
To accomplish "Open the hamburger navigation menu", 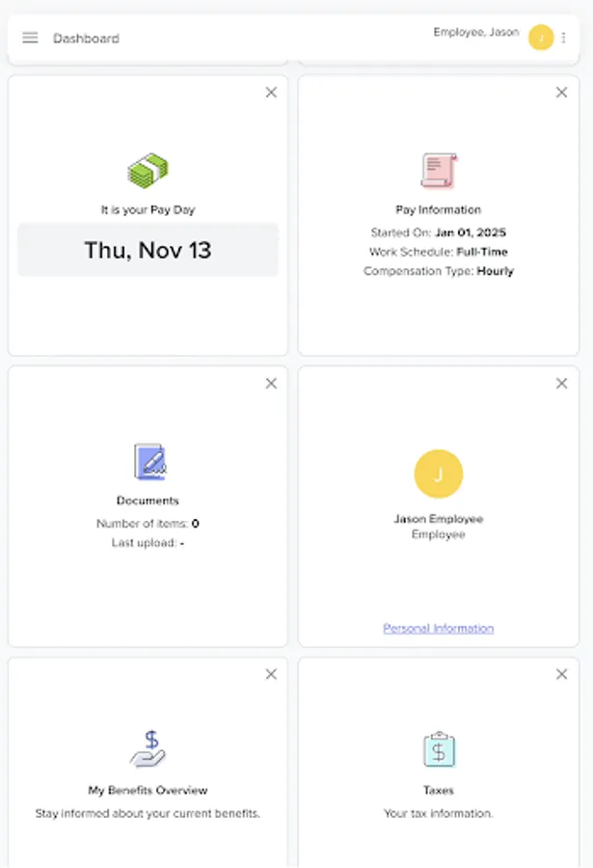I will (x=30, y=39).
